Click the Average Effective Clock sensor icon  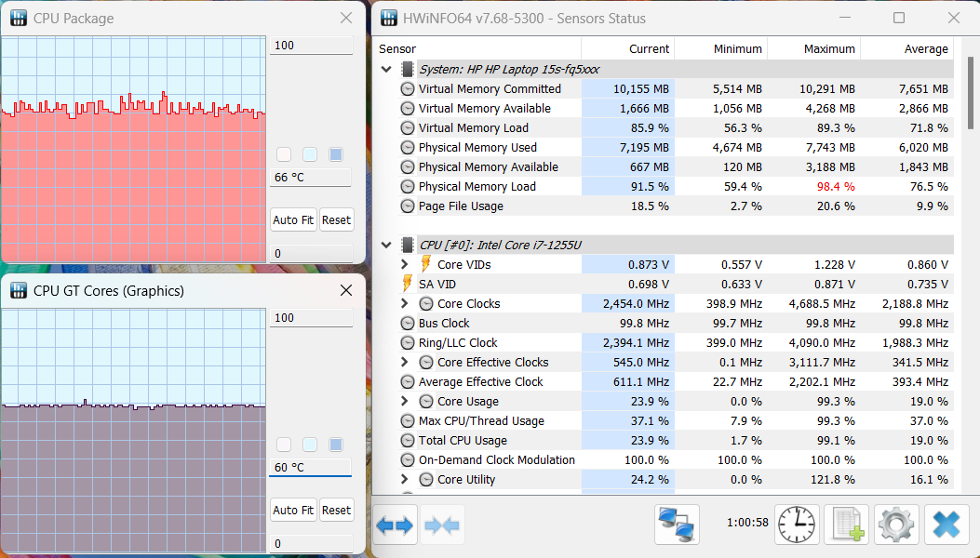click(x=408, y=382)
